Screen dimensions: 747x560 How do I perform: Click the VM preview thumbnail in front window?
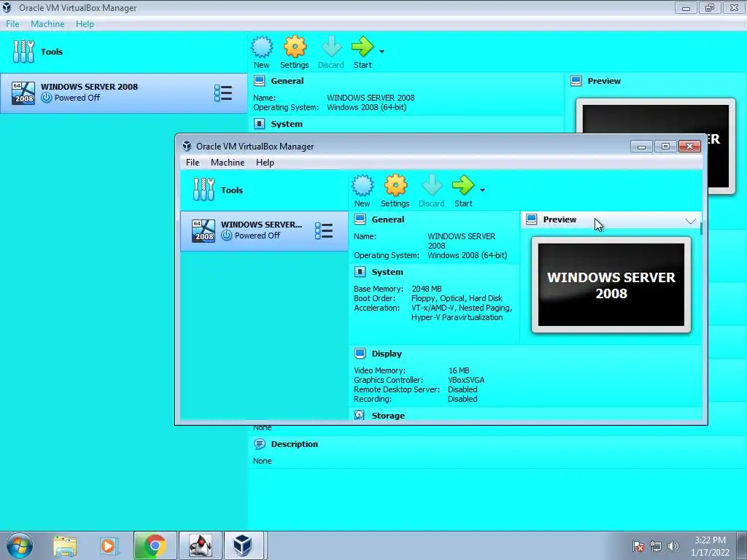click(611, 285)
